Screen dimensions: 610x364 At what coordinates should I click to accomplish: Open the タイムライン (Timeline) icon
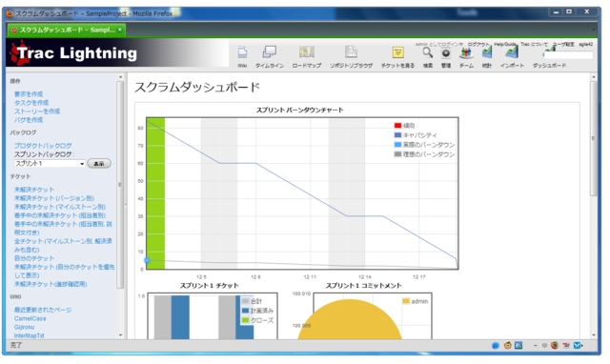point(269,52)
